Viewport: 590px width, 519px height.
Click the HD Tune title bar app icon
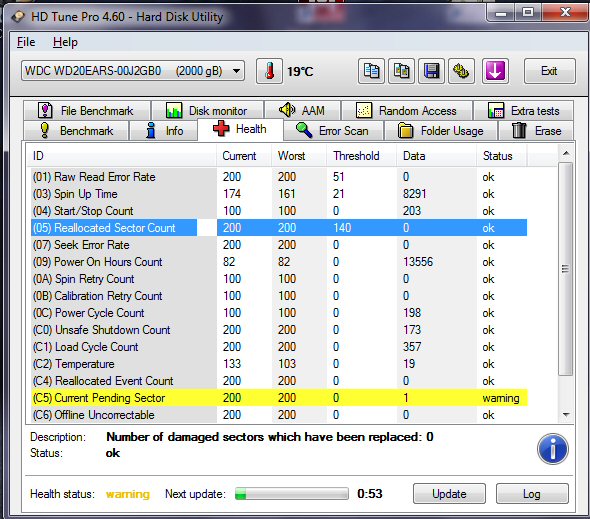point(18,17)
